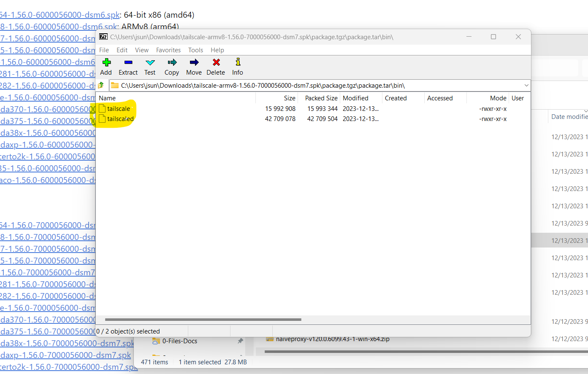Click the Add toolbar icon in 7-Zip
Viewport: 588px width, 374px height.
(x=106, y=62)
